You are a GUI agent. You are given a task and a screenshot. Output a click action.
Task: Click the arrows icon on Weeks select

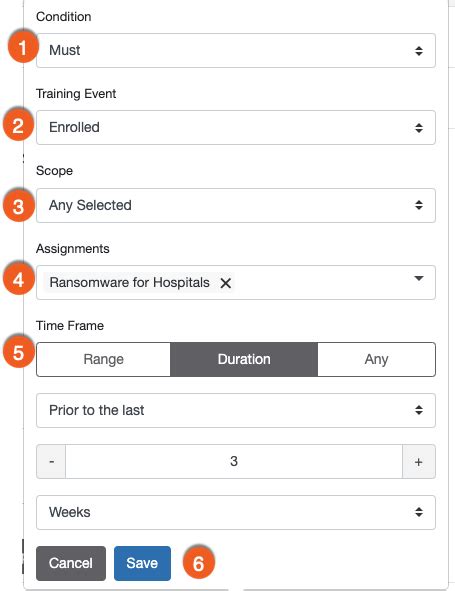coord(419,512)
